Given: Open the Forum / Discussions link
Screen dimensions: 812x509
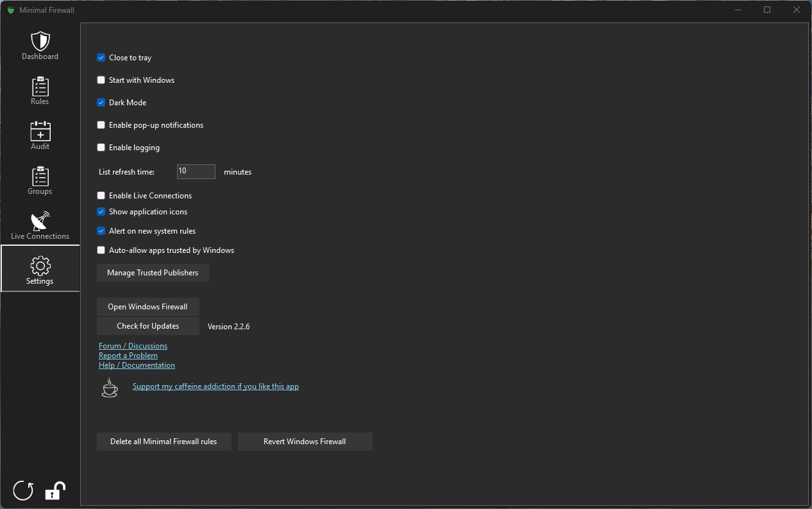Looking at the screenshot, I should click(x=133, y=346).
